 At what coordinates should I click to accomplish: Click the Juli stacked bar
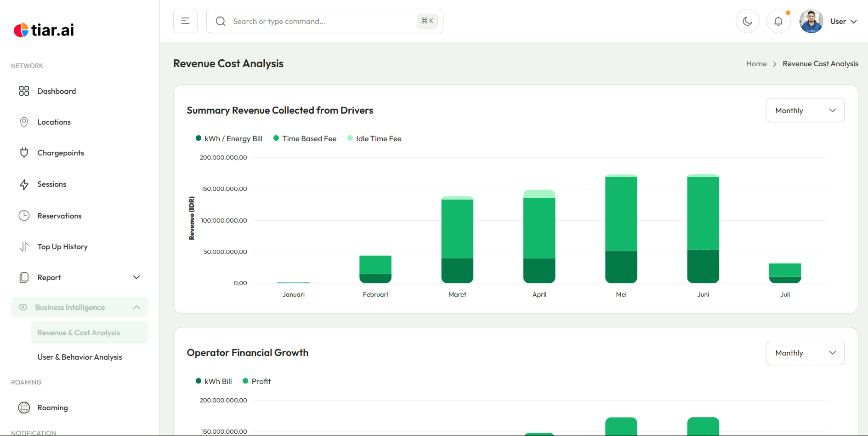pos(785,273)
